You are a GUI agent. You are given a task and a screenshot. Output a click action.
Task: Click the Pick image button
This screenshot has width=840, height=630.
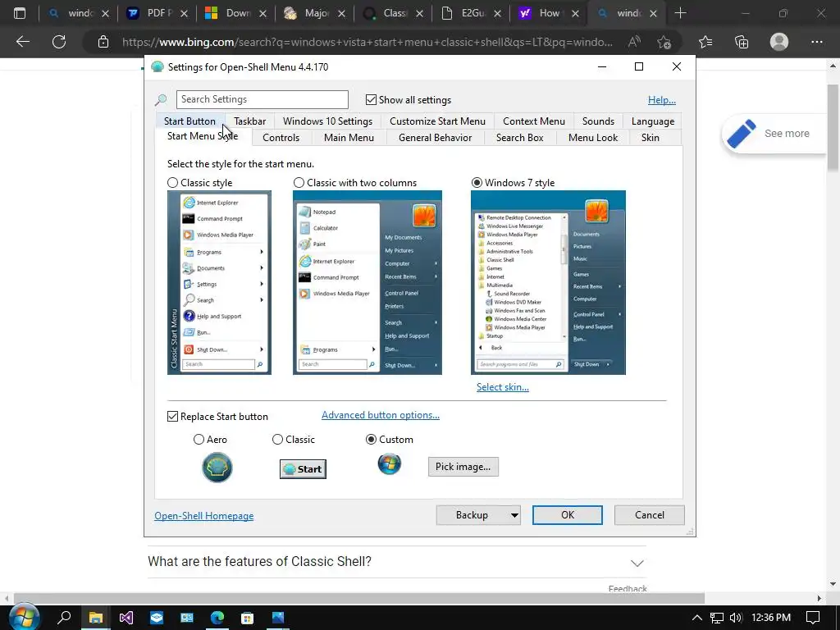pos(463,467)
